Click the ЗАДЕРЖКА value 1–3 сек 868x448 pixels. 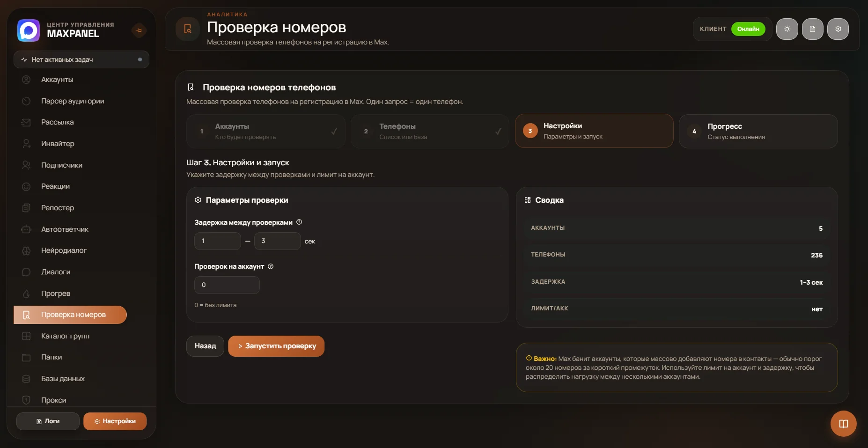tap(811, 282)
